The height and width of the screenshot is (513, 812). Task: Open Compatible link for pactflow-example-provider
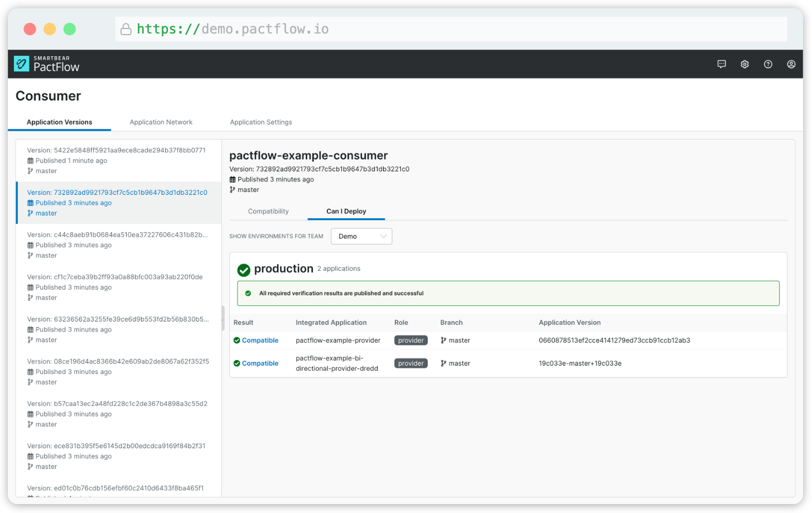tap(260, 341)
